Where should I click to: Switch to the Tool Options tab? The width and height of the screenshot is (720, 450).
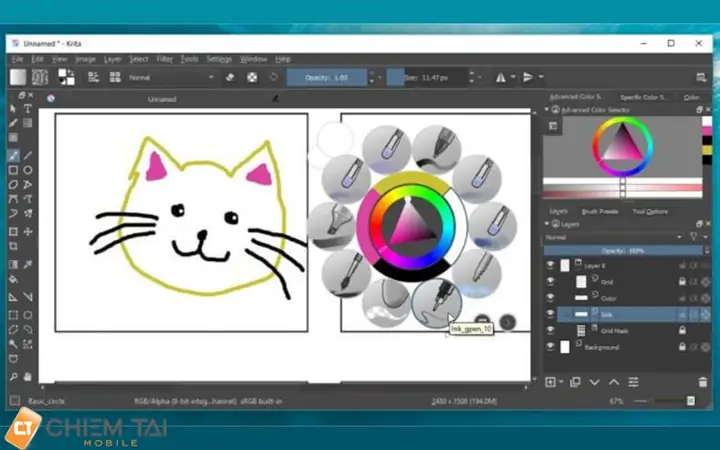click(x=650, y=212)
